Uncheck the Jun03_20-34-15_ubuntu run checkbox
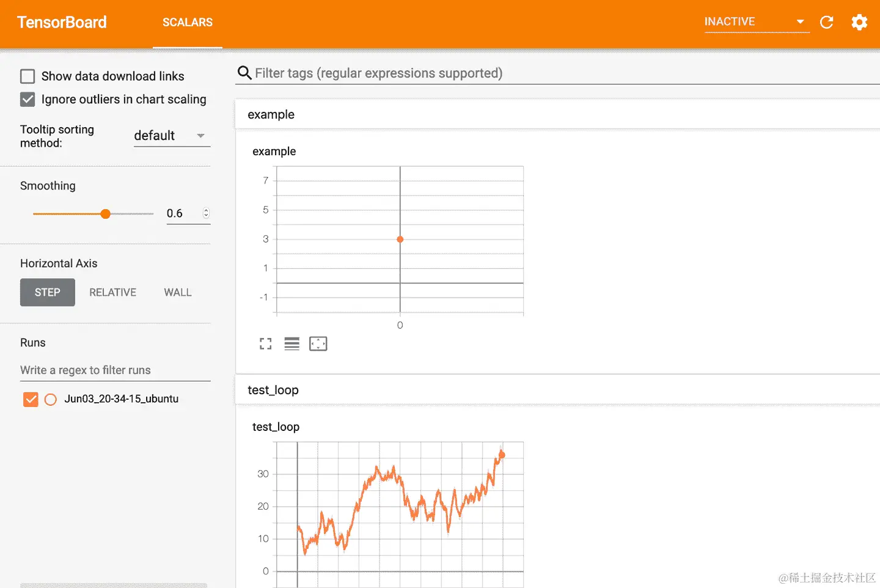Image resolution: width=880 pixels, height=588 pixels. tap(31, 399)
